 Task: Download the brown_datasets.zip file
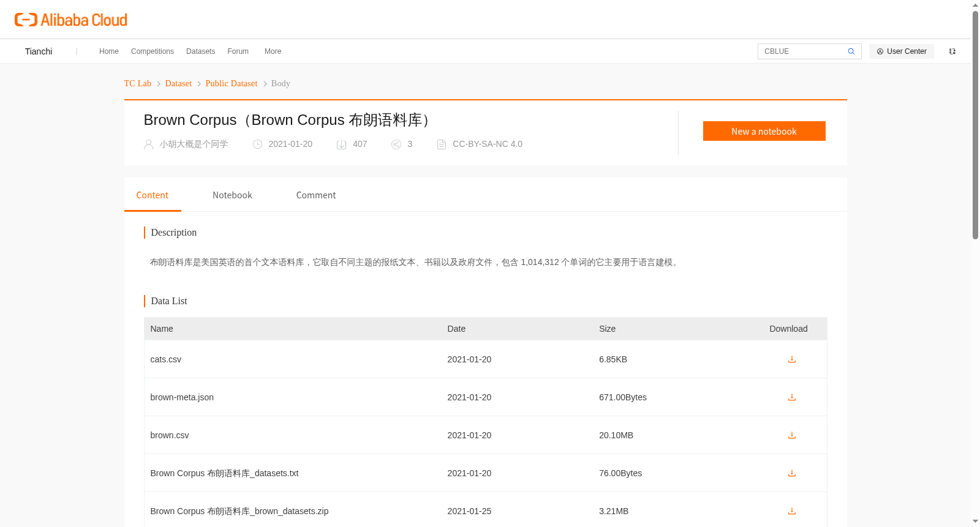coord(792,511)
